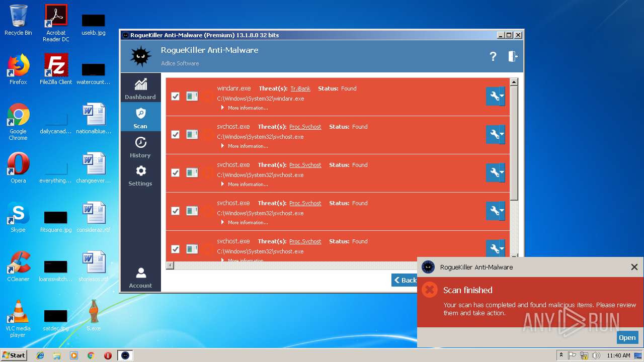Screen dimensions: 644x362
Task: Click the exit door icon in RogueKiller header
Action: (513, 56)
